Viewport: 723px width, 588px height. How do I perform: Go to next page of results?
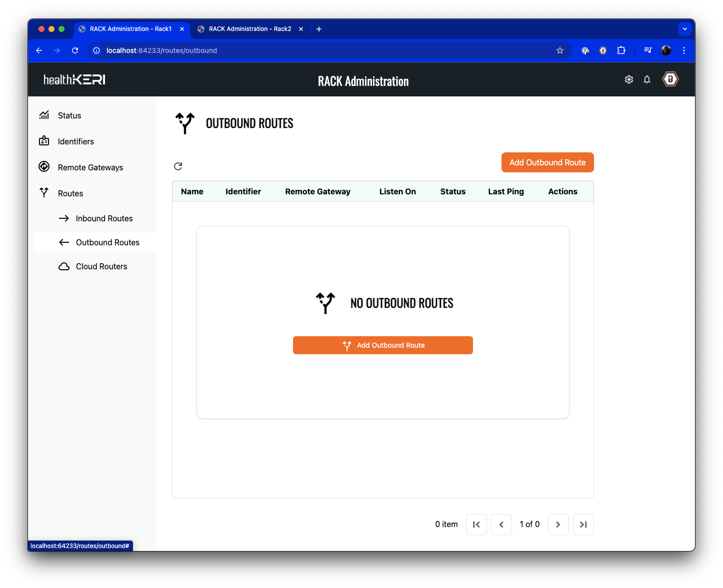point(558,525)
